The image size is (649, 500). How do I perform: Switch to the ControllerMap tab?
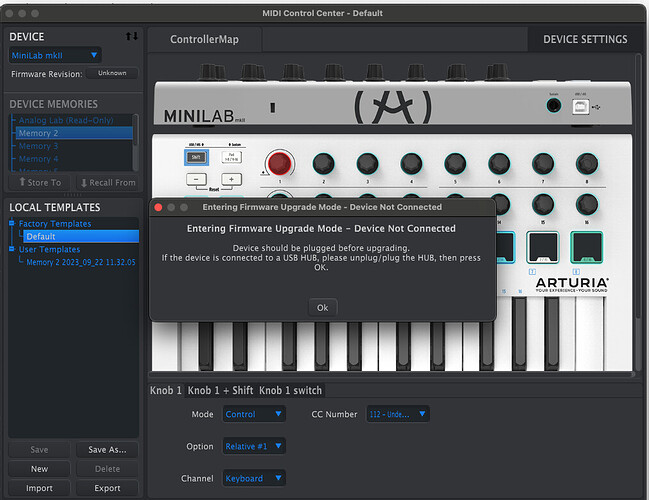coord(204,39)
